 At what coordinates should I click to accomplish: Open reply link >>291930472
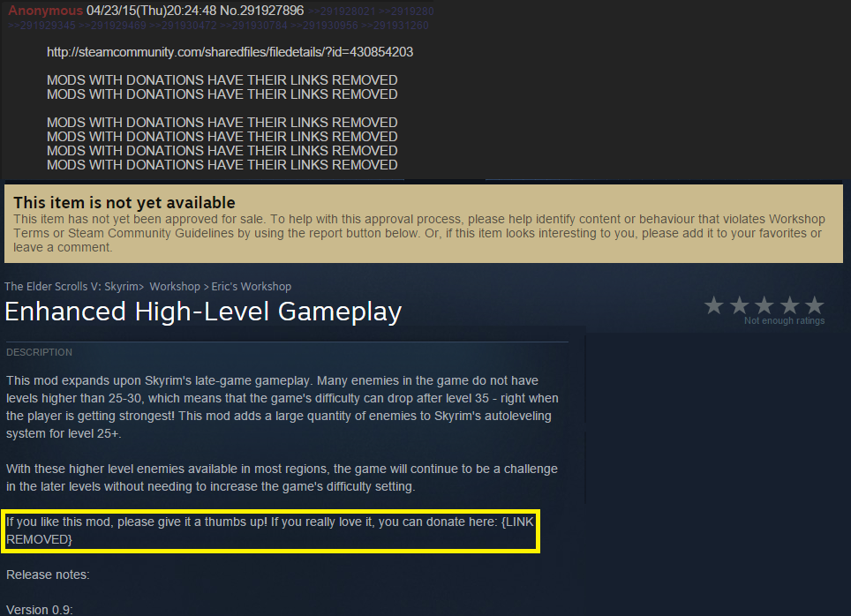(x=183, y=26)
